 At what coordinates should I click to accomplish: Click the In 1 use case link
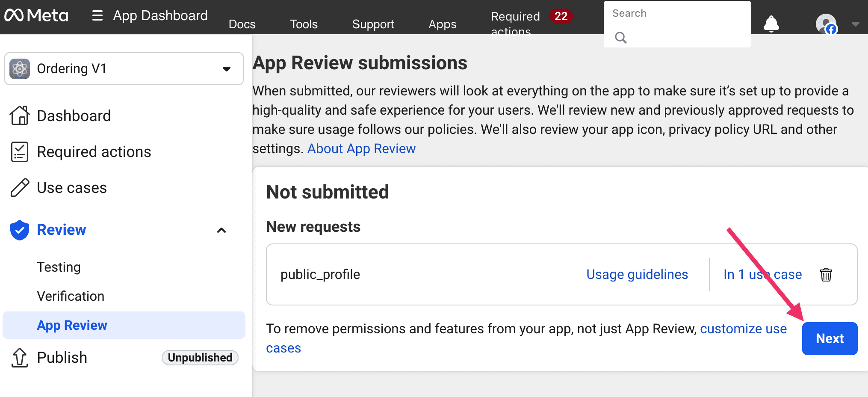[763, 274]
